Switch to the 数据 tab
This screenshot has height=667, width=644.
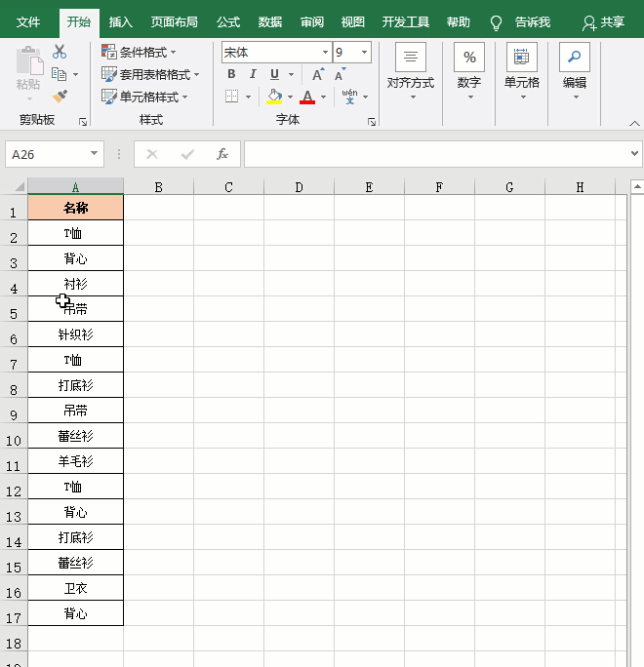click(270, 22)
